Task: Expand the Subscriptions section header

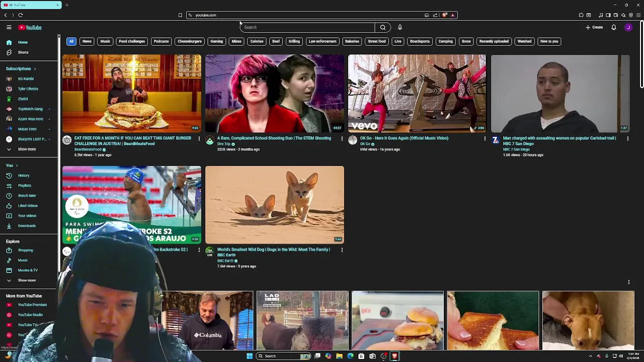Action: (x=21, y=69)
